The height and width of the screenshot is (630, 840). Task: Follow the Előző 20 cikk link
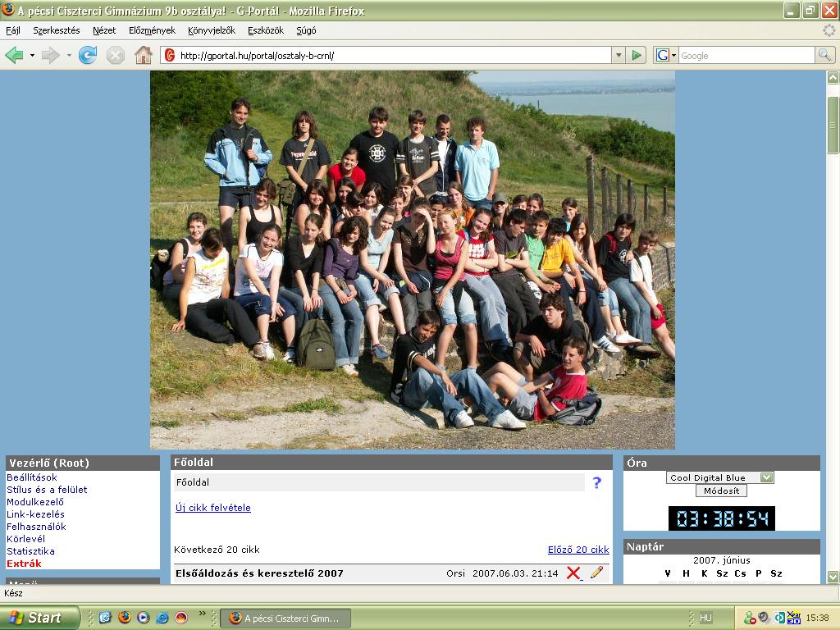coord(578,550)
